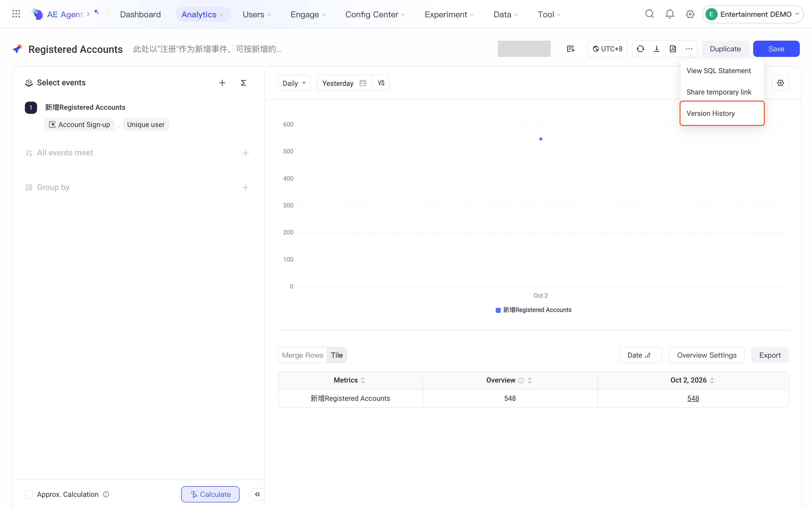Viewport: 812px width, 508px height.
Task: Click the Save button
Action: tap(776, 49)
